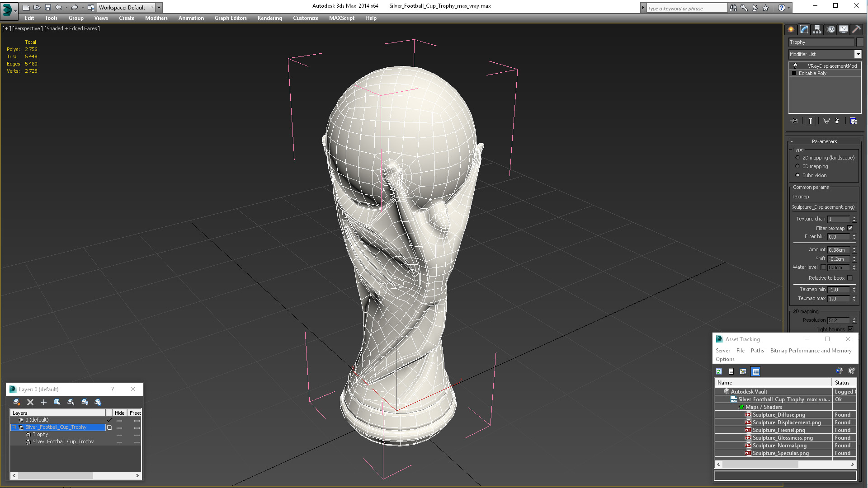
Task: Open the Display command panel tab
Action: (x=844, y=29)
